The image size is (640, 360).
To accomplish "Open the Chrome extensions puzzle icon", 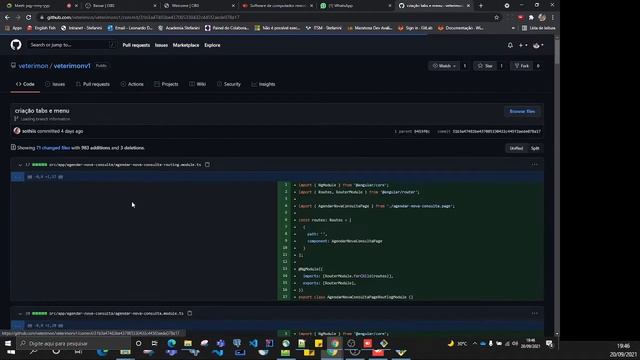I will [x=531, y=18].
